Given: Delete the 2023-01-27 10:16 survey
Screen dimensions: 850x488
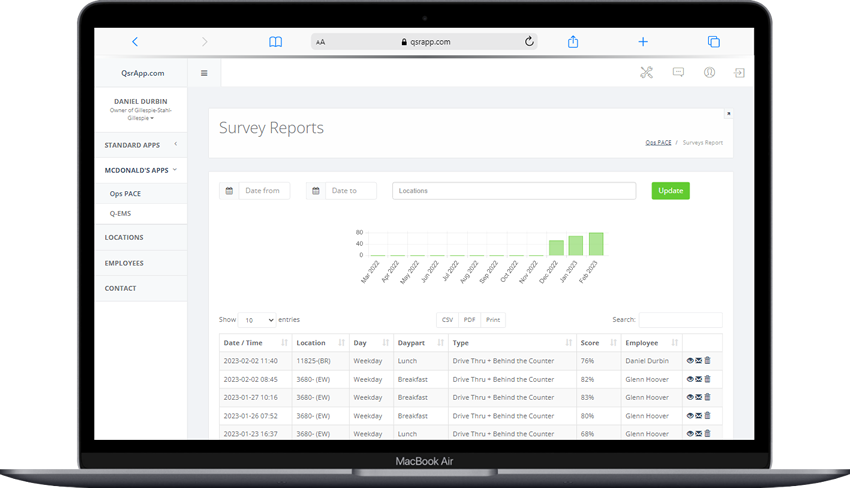Looking at the screenshot, I should pyautogui.click(x=707, y=397).
